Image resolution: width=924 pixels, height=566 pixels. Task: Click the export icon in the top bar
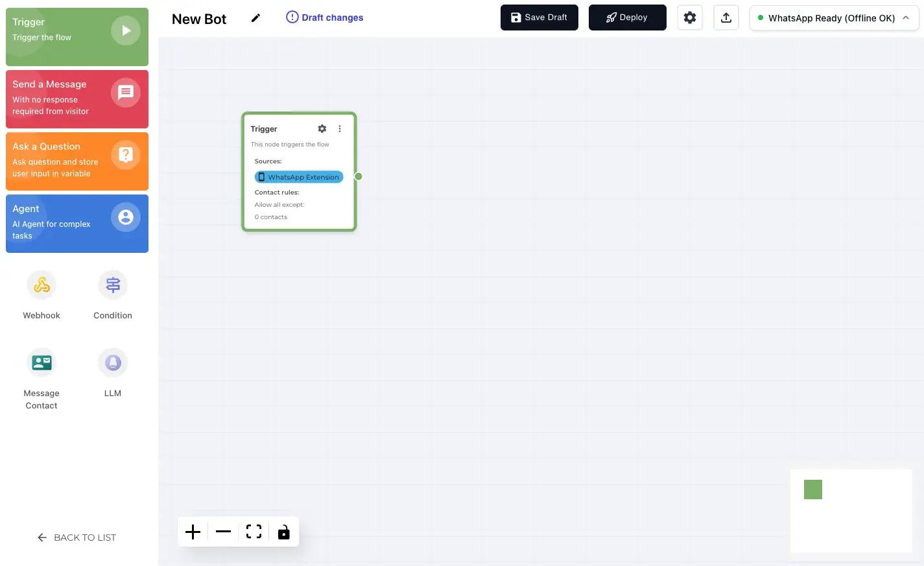726,18
